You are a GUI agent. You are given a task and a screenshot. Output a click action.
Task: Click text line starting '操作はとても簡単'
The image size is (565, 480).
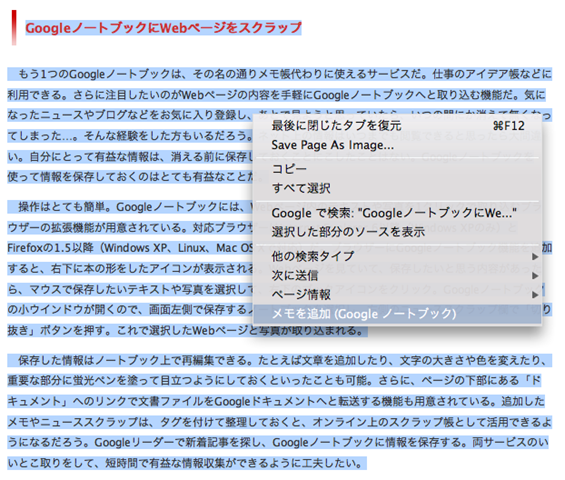coord(130,207)
